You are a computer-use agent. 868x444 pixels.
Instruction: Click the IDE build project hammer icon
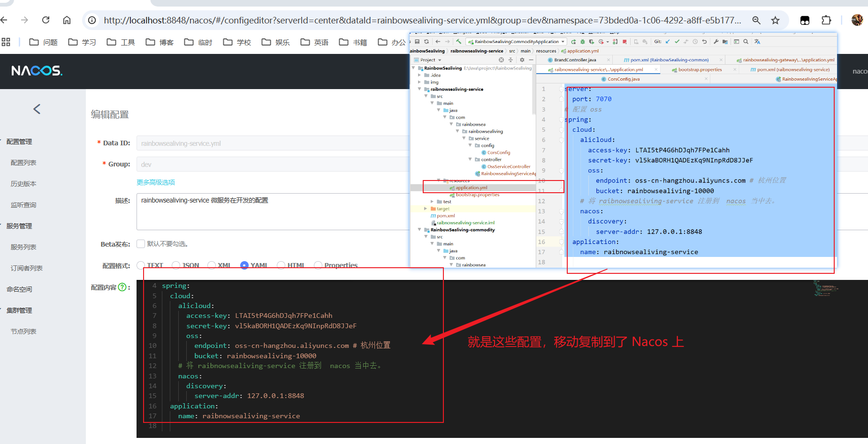coord(458,41)
